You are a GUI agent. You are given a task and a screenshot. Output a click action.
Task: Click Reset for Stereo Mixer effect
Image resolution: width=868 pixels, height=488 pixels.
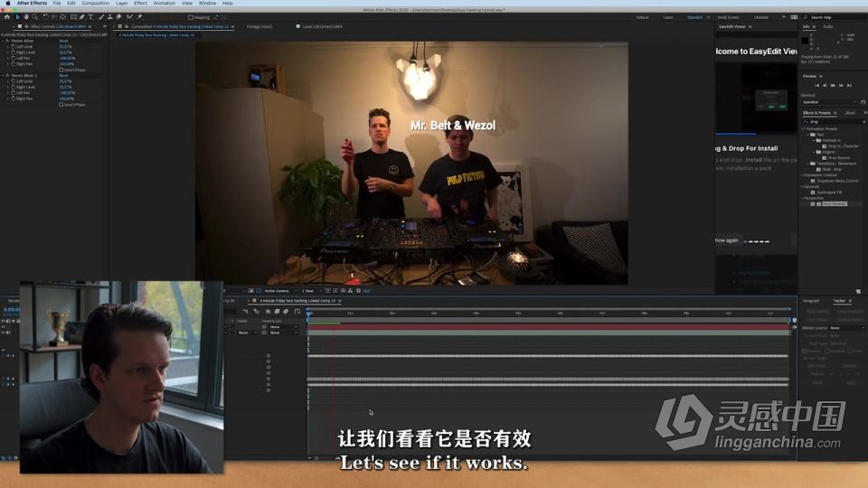coord(63,41)
